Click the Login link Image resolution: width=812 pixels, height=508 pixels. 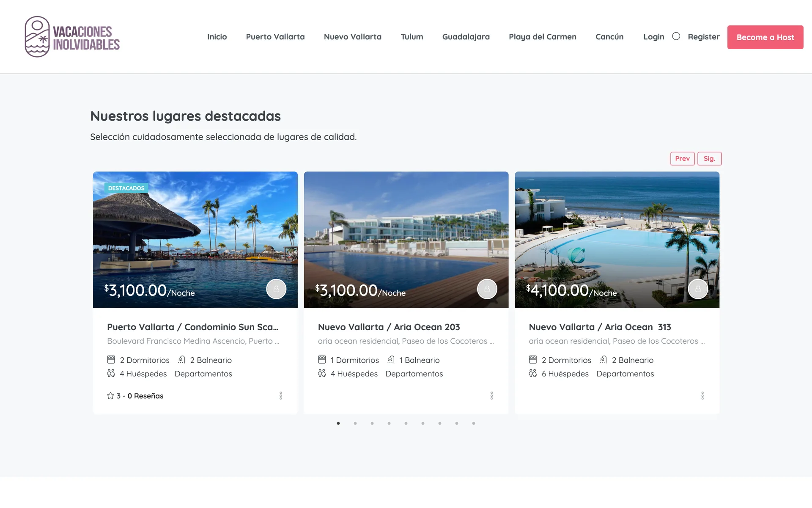654,37
